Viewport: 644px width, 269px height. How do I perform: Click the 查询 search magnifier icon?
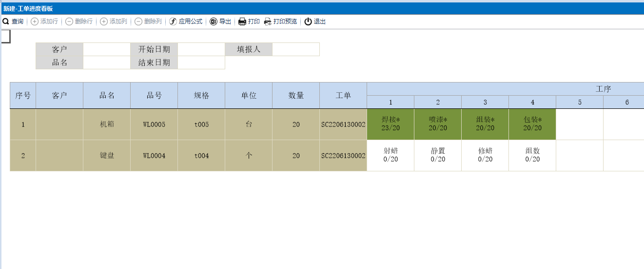tap(6, 21)
